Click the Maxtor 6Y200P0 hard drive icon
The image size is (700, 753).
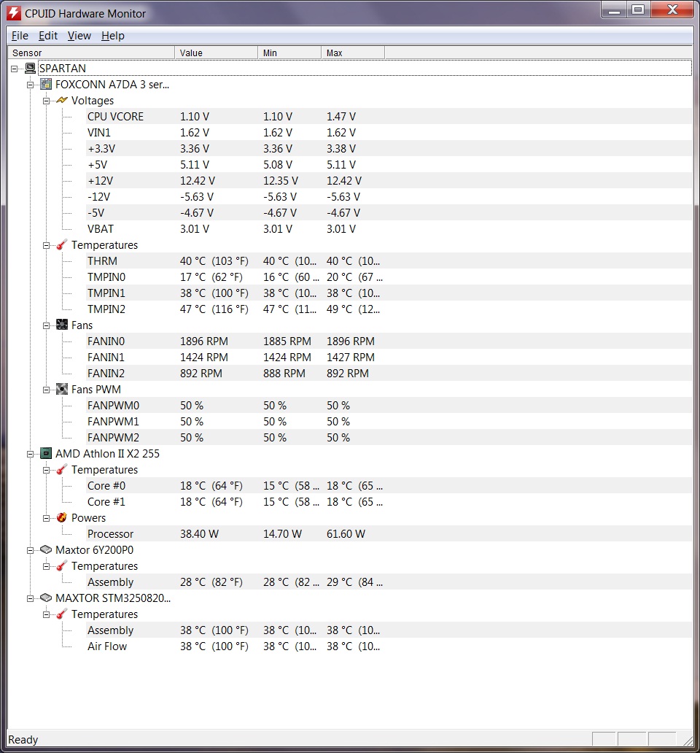pos(46,550)
